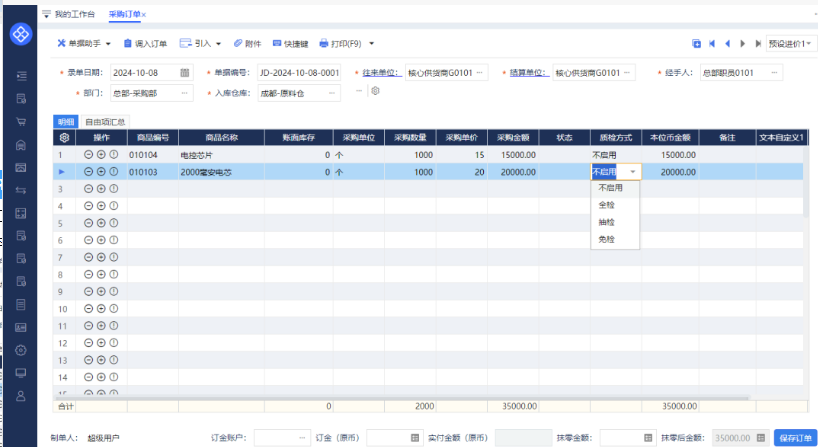Open the warehouse icon in sidebar
818x447 pixels.
(21, 145)
